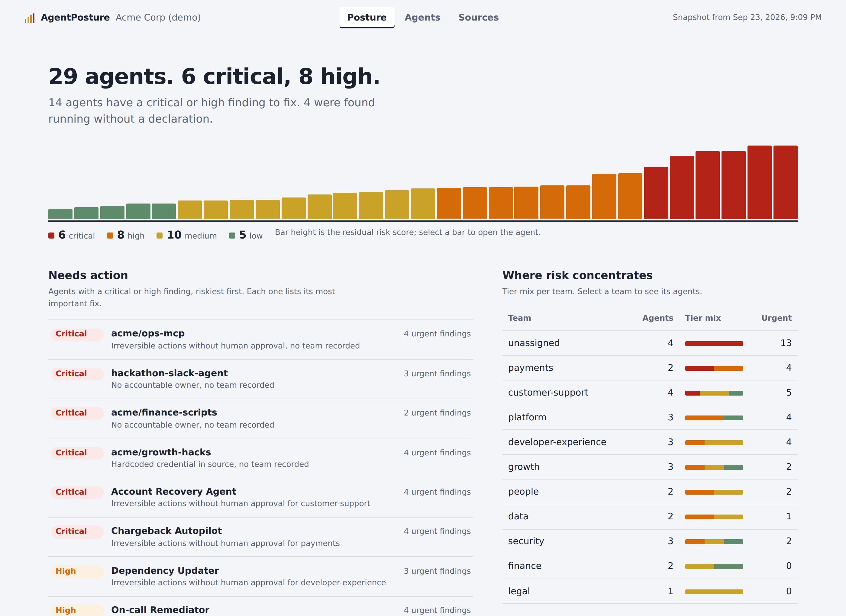
Task: Click the AgentPosture bar-chart logo icon
Action: 30,18
